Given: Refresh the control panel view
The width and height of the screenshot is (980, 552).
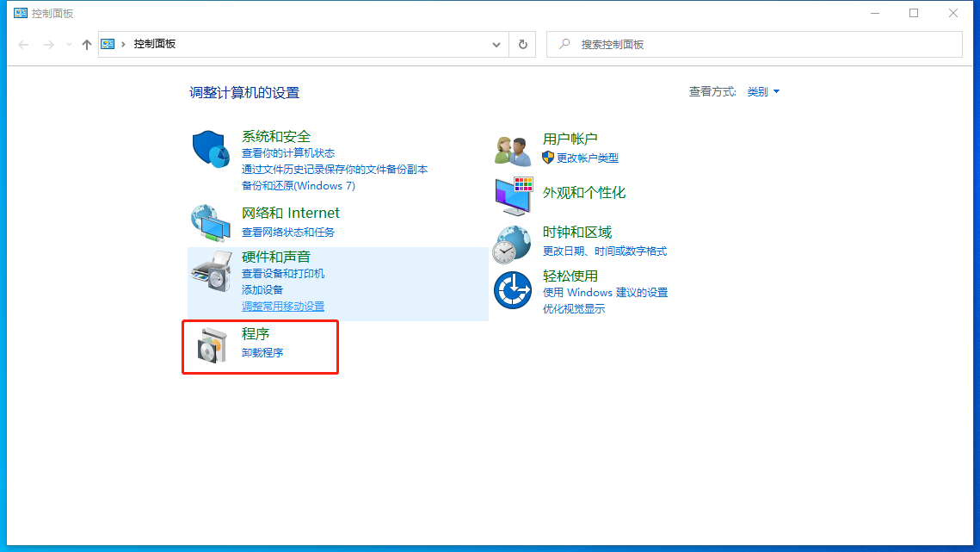Looking at the screenshot, I should click(x=523, y=45).
